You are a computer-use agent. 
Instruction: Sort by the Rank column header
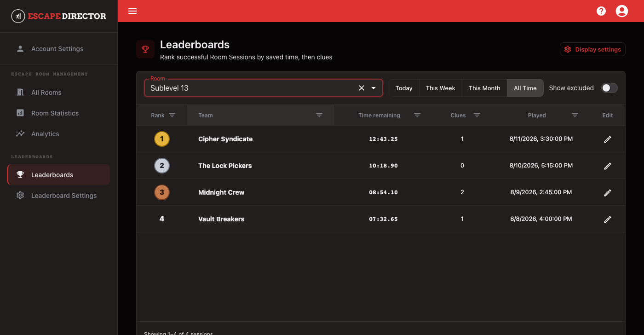point(158,116)
